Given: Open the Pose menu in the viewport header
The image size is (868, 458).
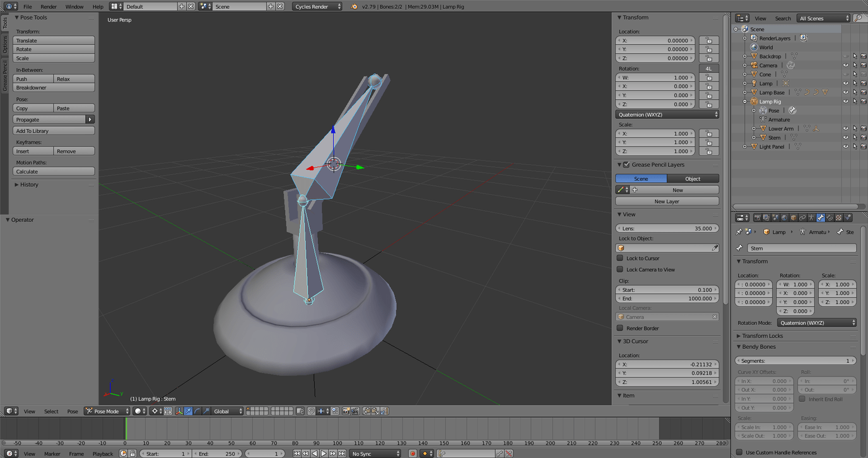Looking at the screenshot, I should tap(73, 411).
